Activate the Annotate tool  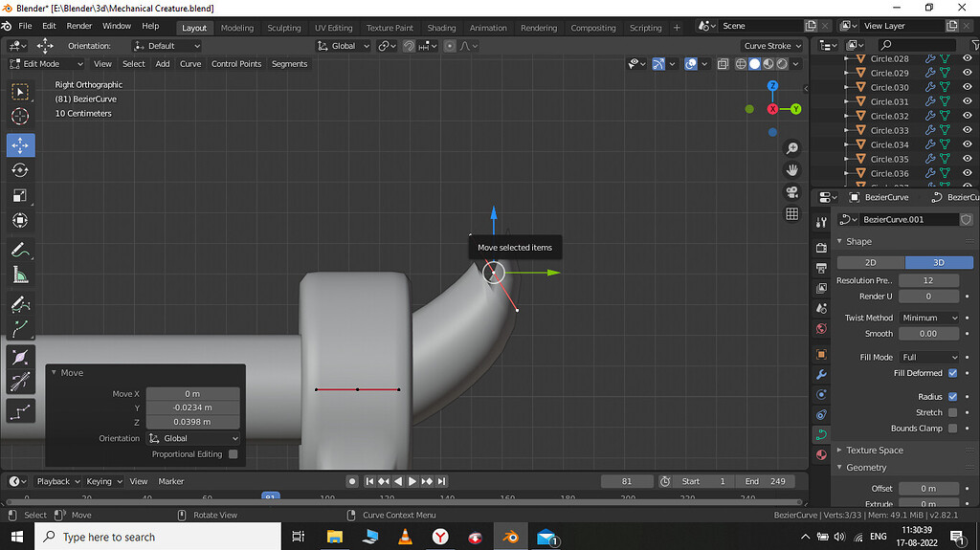coord(21,250)
